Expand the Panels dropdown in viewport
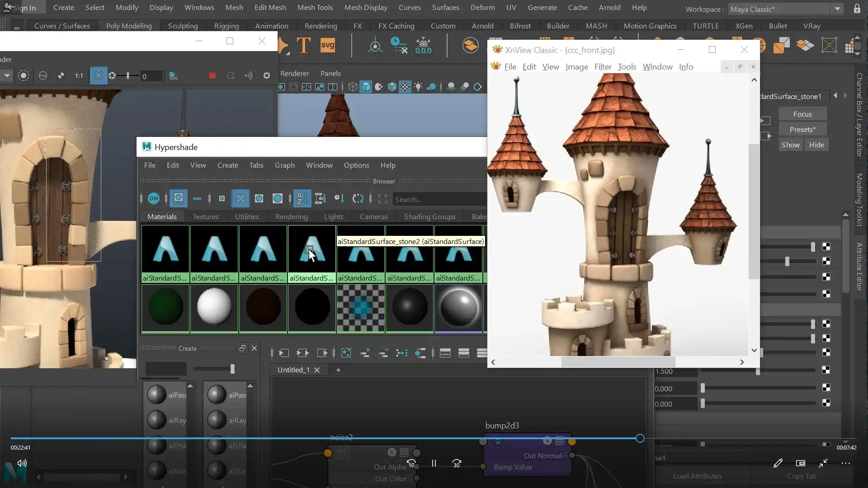This screenshot has height=488, width=868. [330, 73]
